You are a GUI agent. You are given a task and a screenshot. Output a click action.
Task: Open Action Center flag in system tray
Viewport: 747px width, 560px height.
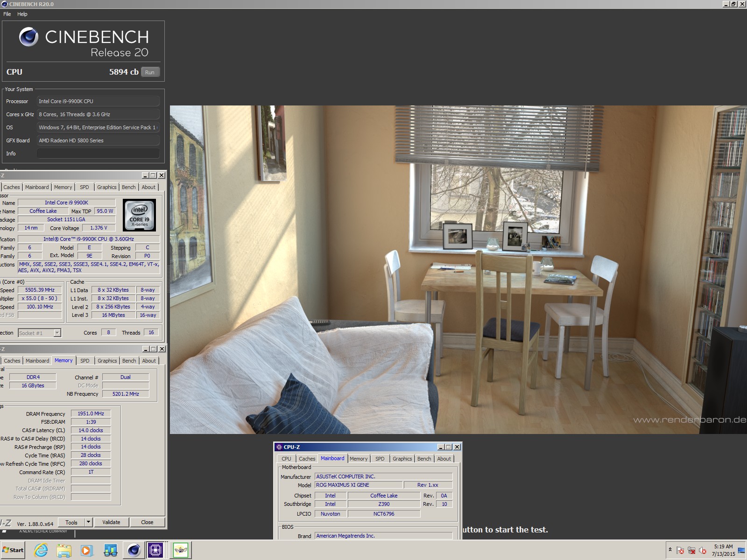680,551
